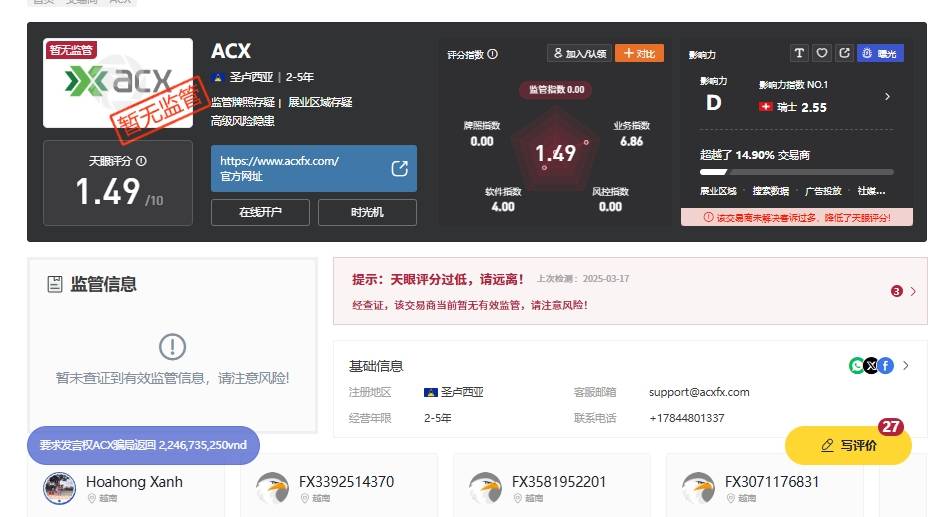Click the 天眼评分 info icon
The image size is (952, 517).
(141, 161)
